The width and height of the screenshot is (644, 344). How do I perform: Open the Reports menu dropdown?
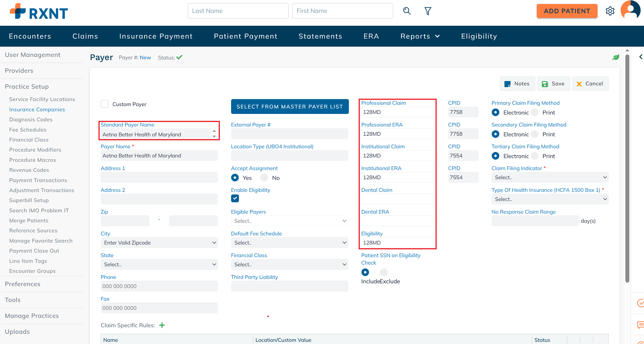[x=420, y=36]
